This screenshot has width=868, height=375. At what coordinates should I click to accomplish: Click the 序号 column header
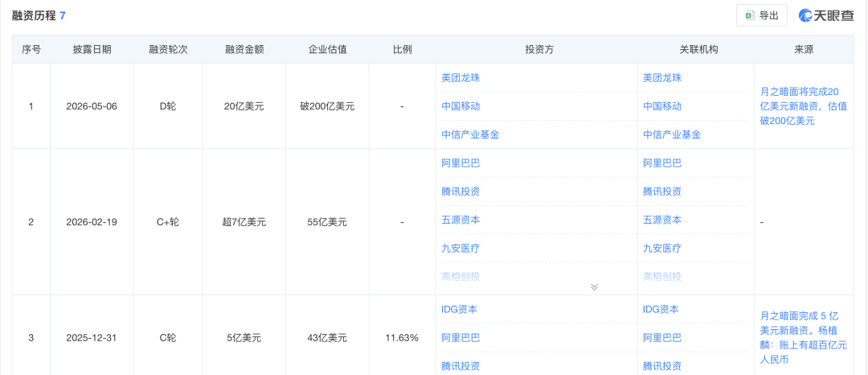(x=31, y=49)
